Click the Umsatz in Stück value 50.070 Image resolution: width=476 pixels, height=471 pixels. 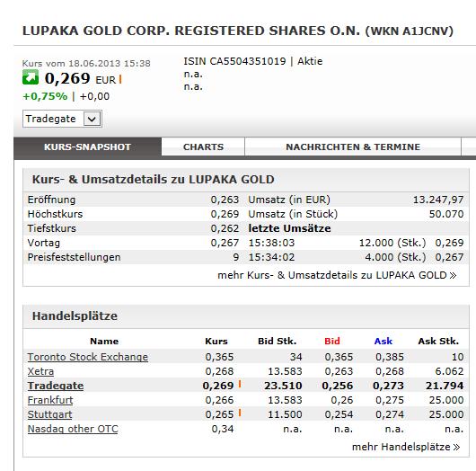pos(446,214)
